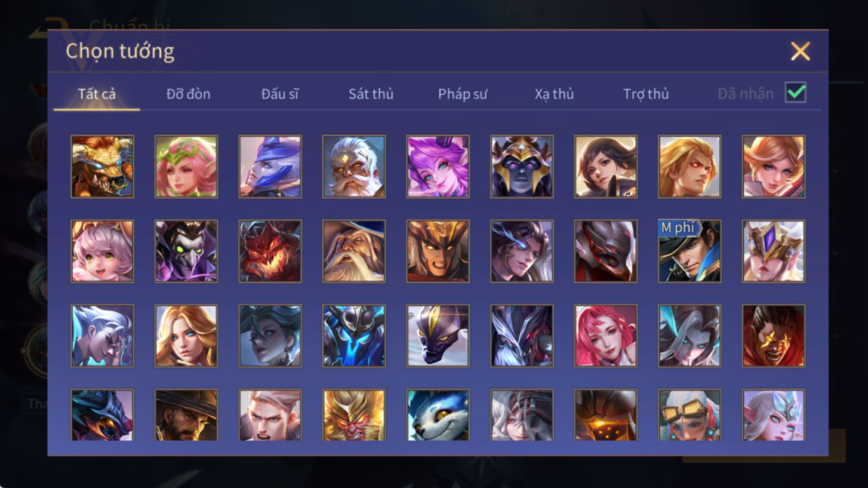The image size is (868, 488).
Task: Select the hero portrait tagged M phí
Action: coord(690,251)
